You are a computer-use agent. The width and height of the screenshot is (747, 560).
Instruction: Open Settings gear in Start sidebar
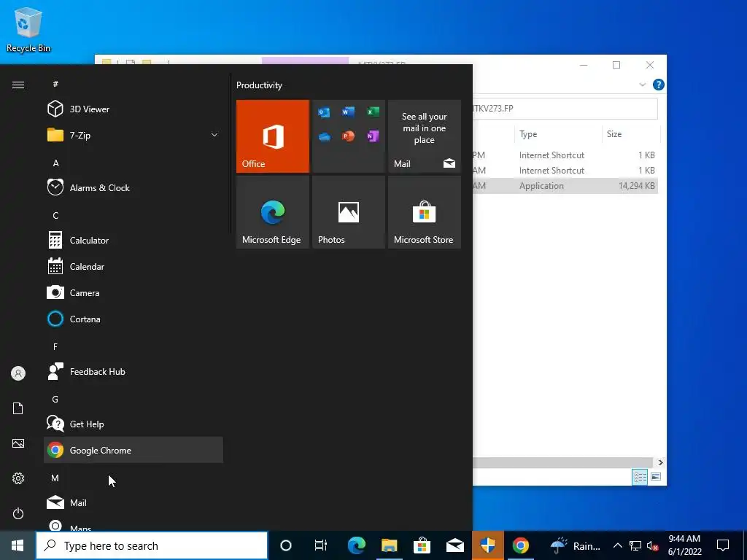point(18,478)
